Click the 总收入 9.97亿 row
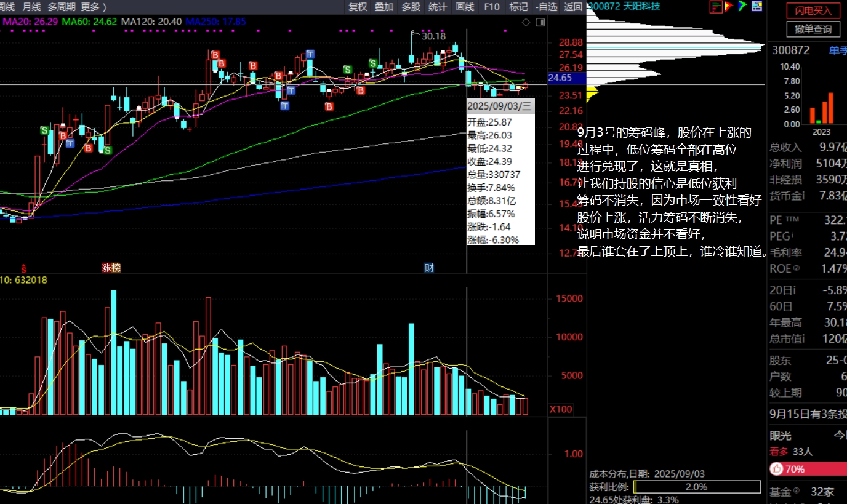 808,147
